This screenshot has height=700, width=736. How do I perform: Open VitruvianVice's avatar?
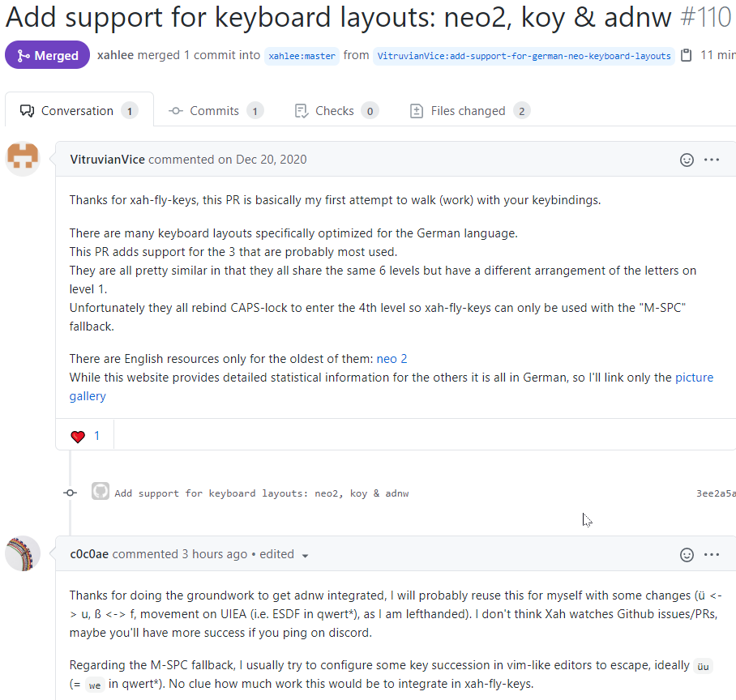coord(23,159)
